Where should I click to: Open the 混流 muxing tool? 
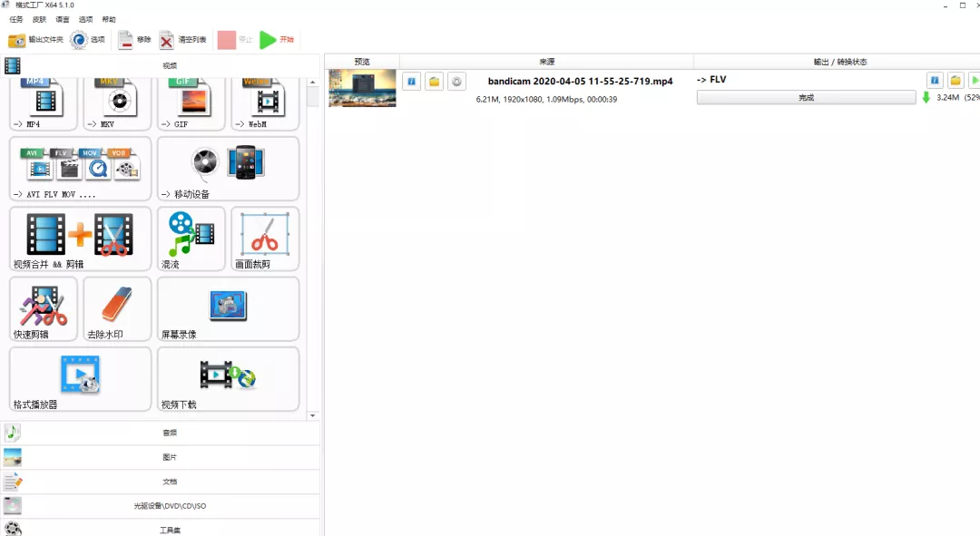pos(191,239)
